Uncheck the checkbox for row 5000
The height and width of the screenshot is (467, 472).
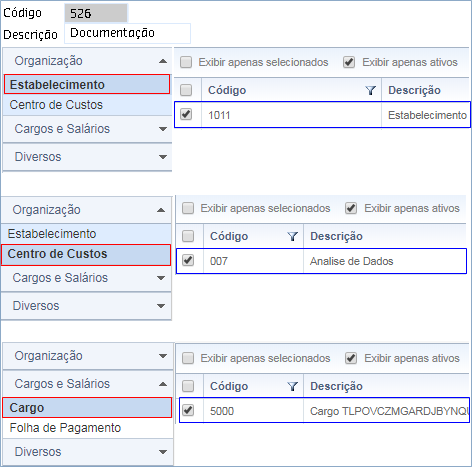[x=188, y=410]
